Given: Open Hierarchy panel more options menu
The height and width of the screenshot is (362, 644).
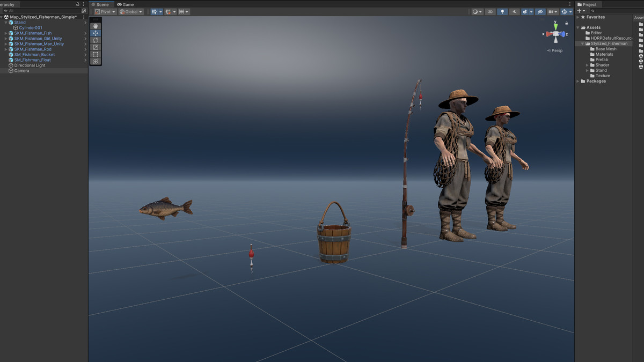Looking at the screenshot, I should pyautogui.click(x=84, y=4).
